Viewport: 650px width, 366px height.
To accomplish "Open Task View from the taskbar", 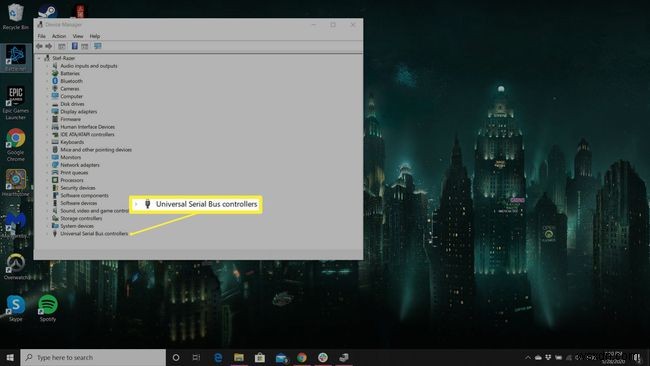I will 196,357.
